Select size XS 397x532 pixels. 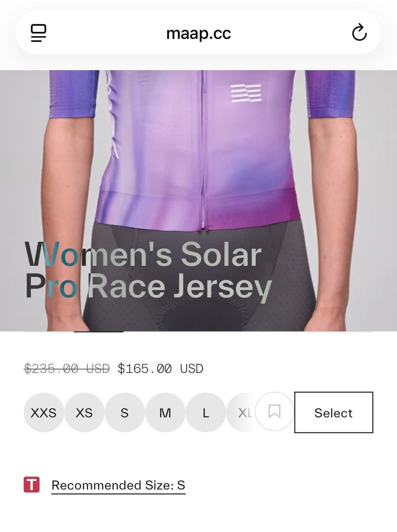84,412
